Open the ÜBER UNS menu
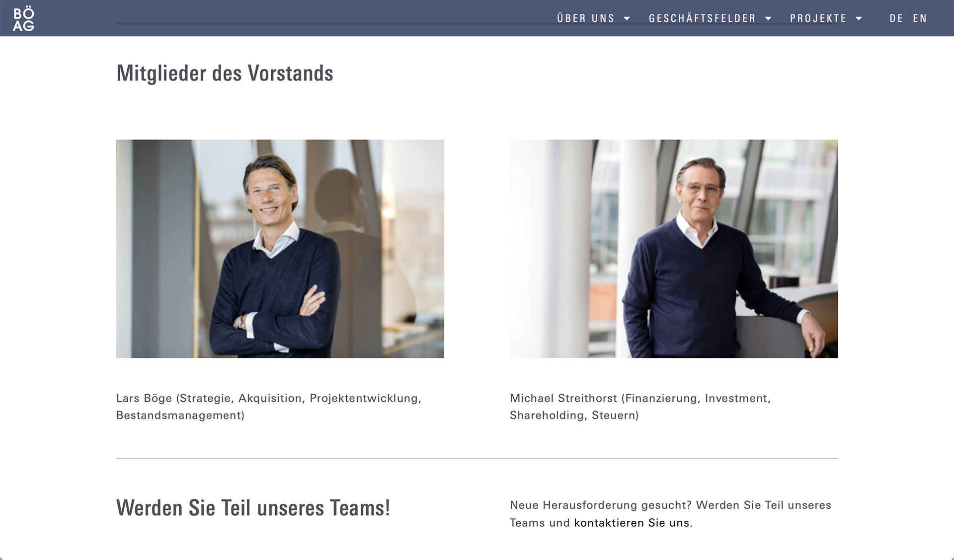Viewport: 954px width, 560px height. pos(585,18)
